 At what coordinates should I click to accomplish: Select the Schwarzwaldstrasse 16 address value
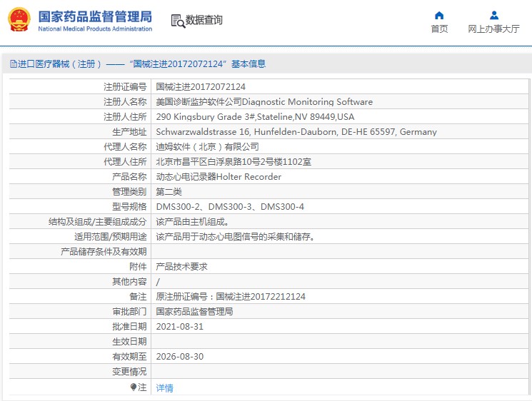[296, 132]
